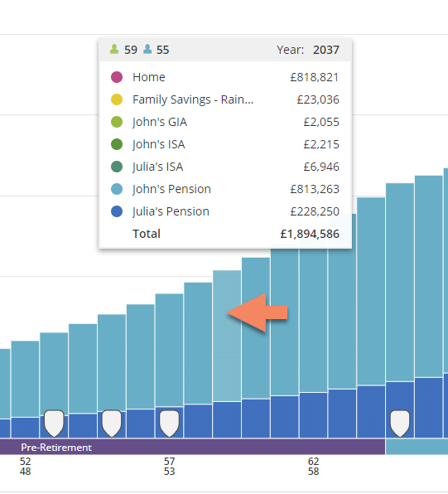Click the 'John's ISA' label

(158, 144)
